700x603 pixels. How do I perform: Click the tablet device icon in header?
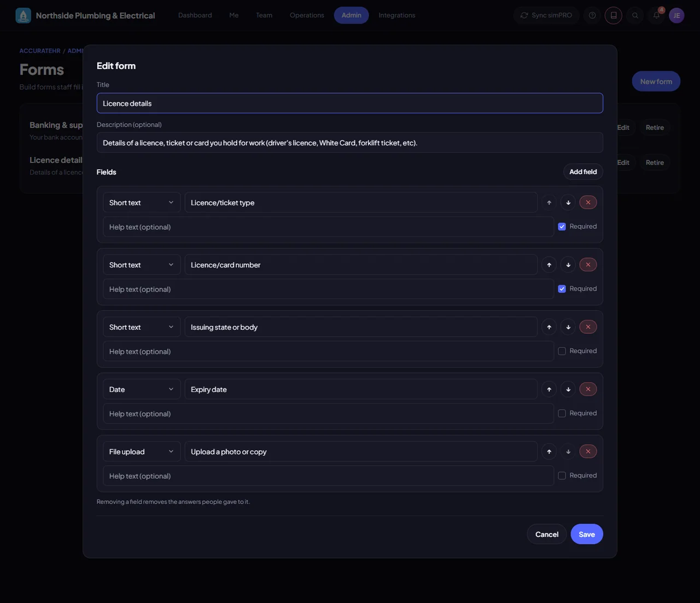614,15
